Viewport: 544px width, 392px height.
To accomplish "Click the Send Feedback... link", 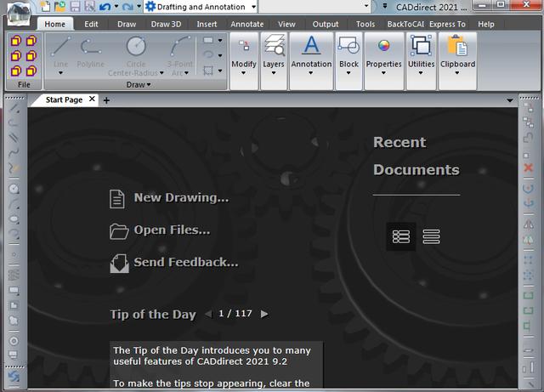I will [x=185, y=262].
